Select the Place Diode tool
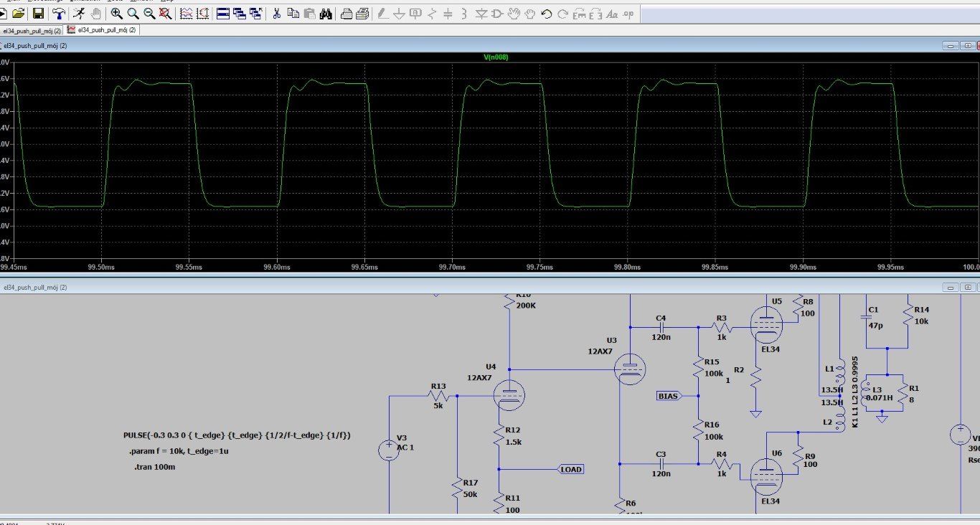This screenshot has height=525, width=980. click(x=481, y=14)
